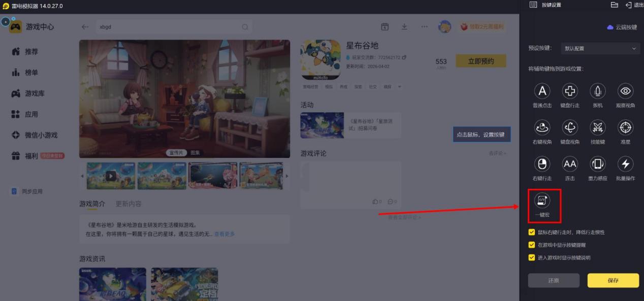Select the 普通点击 (normal tap) key icon
Screen dimensions: 644x301
click(x=542, y=91)
